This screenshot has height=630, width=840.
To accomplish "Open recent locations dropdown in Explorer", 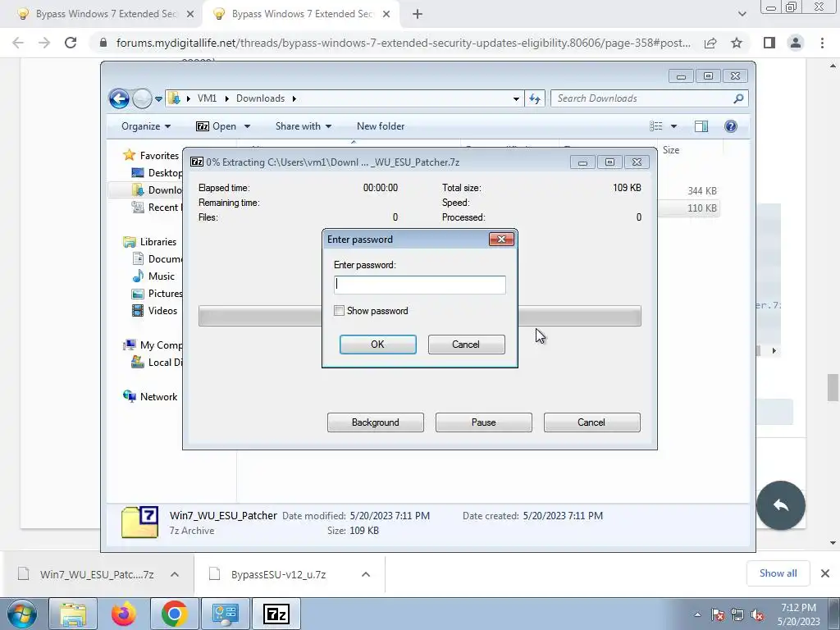I will (x=158, y=99).
